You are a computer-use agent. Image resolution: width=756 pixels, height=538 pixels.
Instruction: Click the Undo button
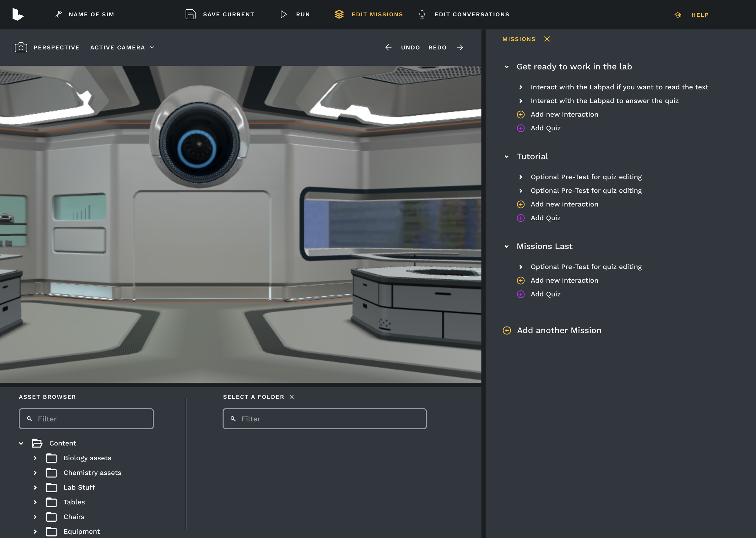[410, 48]
